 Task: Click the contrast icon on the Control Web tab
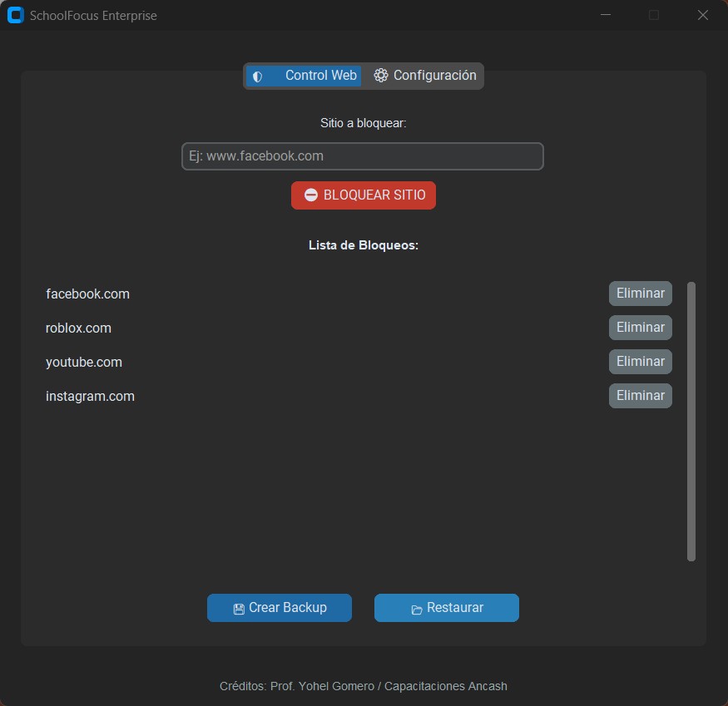(257, 76)
